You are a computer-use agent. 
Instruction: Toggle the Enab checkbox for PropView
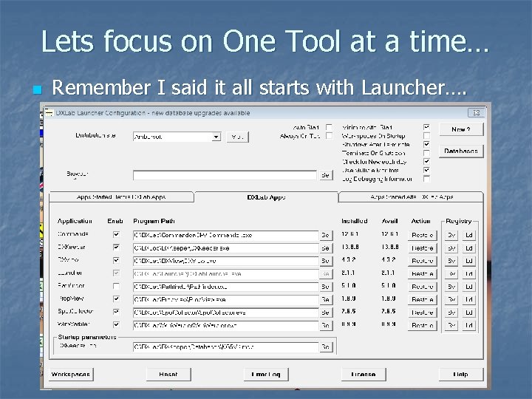pyautogui.click(x=116, y=299)
